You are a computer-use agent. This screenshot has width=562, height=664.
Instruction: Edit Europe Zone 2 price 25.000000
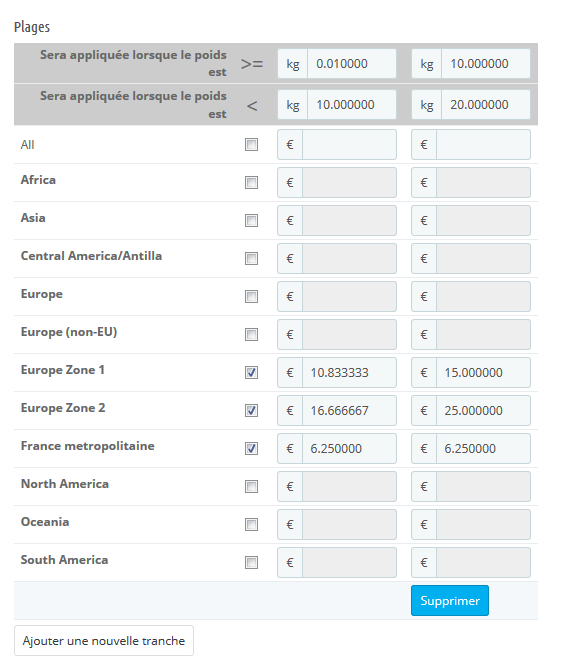(x=483, y=410)
